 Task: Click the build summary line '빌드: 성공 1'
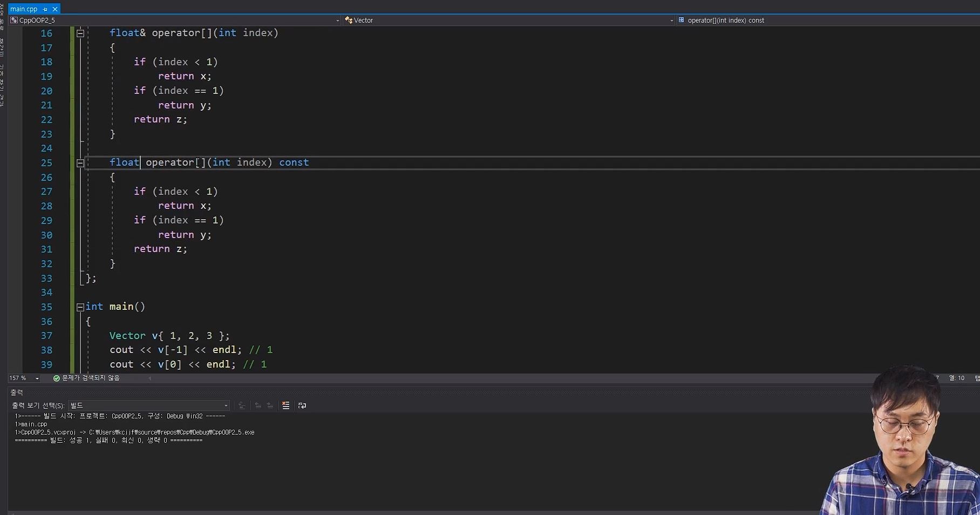(x=108, y=441)
